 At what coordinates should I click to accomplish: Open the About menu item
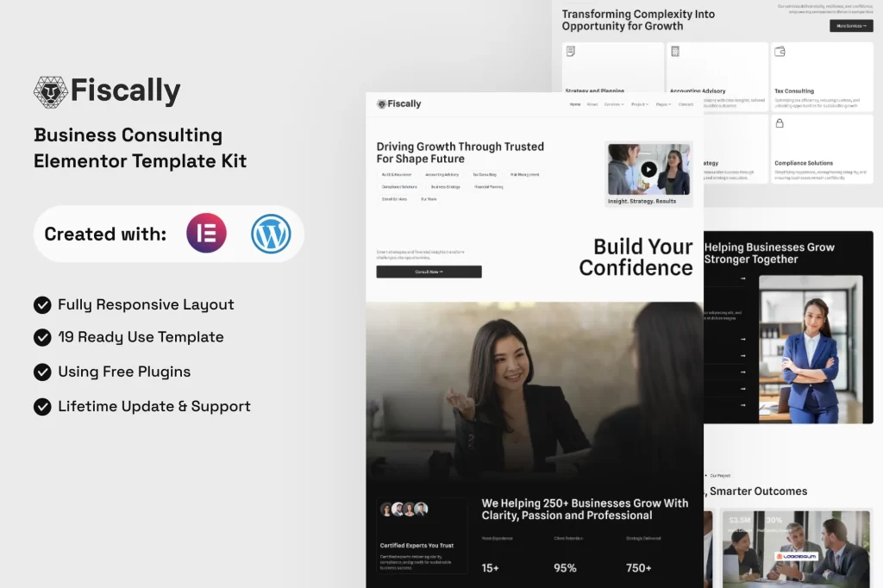(x=592, y=104)
